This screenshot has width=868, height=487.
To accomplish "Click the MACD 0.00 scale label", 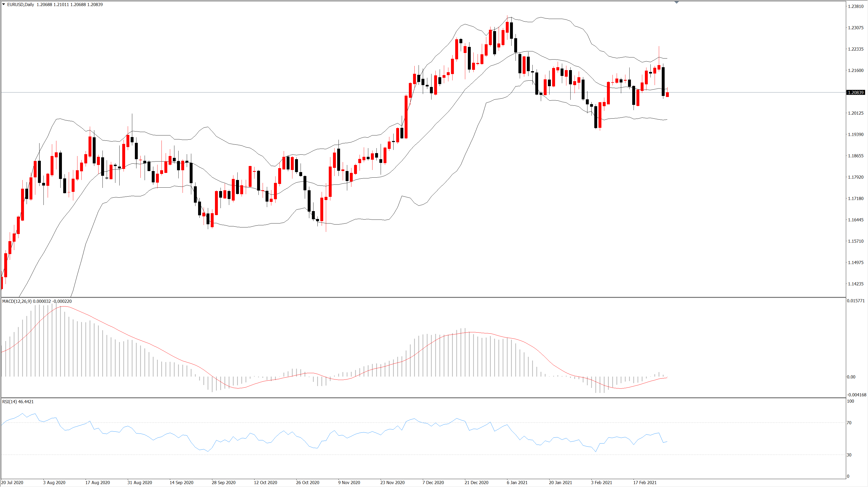I will [x=851, y=377].
